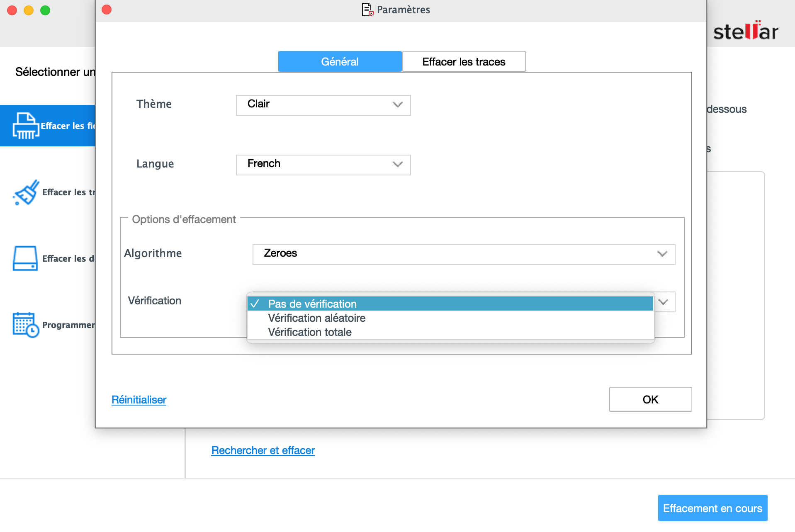Click the Effacement en cours button
Image resolution: width=795 pixels, height=532 pixels.
point(712,508)
